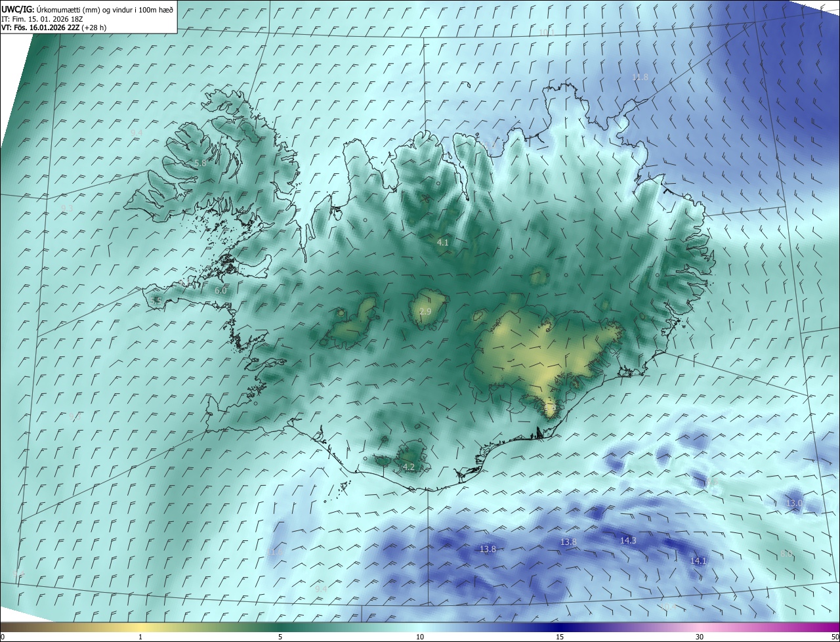Select the 2.9 value on the central glacier

[x=425, y=311]
